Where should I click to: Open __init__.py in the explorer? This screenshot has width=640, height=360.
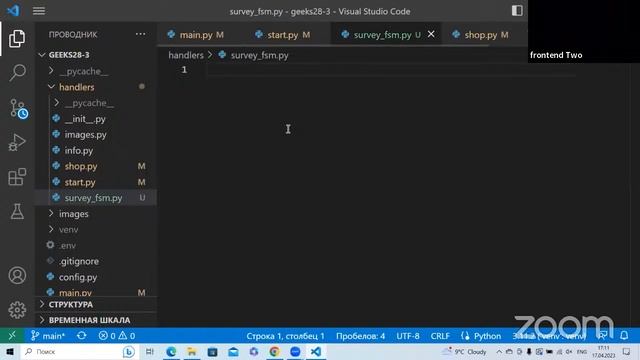pos(96,119)
